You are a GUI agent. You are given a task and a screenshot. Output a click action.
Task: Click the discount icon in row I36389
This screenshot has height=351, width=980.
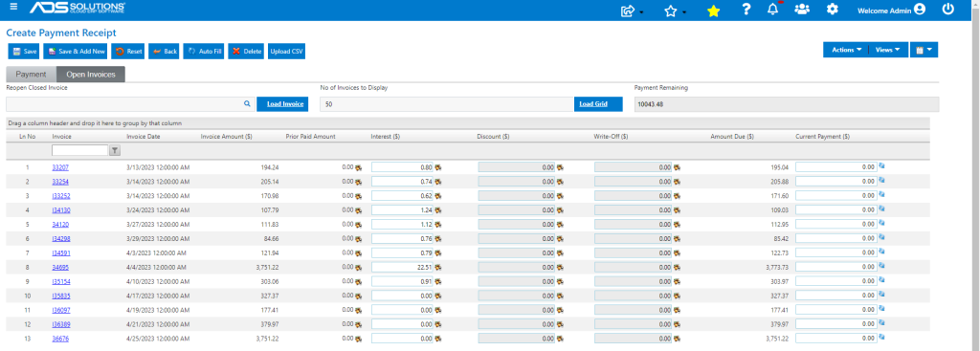tap(560, 325)
